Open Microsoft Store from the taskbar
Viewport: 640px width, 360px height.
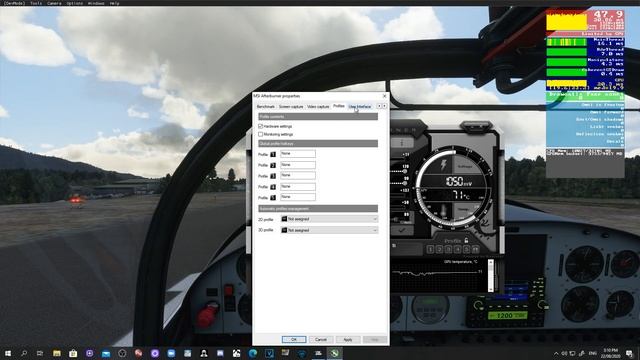point(73,353)
